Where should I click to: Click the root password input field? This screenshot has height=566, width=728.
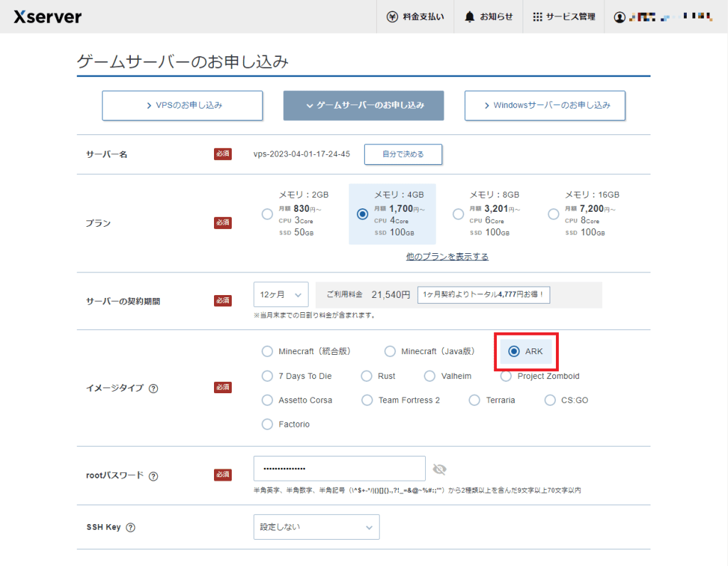339,469
